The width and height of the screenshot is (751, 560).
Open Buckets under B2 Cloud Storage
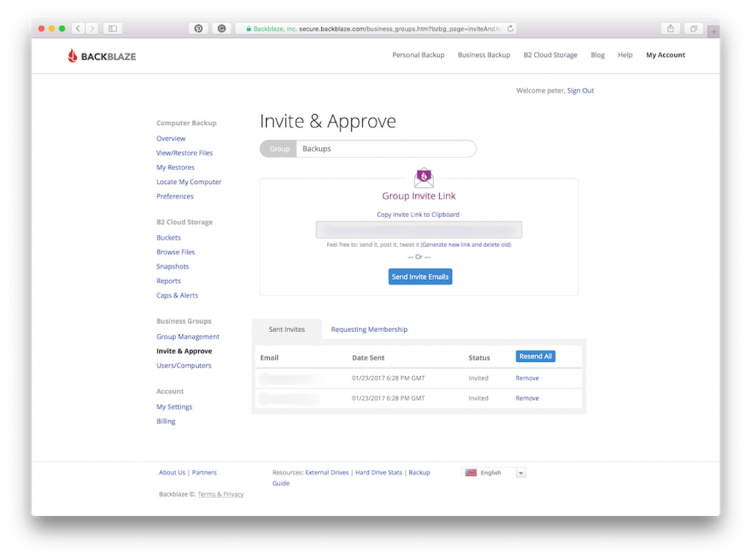coord(169,237)
